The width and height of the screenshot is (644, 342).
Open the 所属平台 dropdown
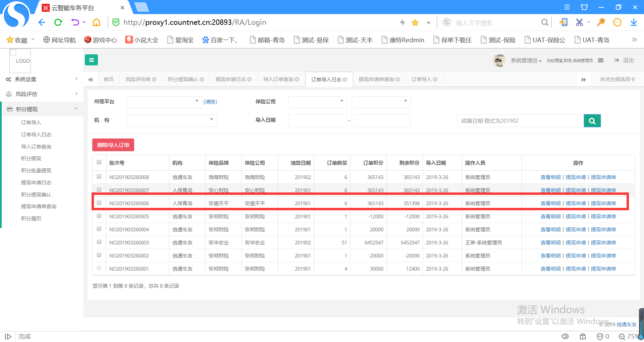(164, 102)
